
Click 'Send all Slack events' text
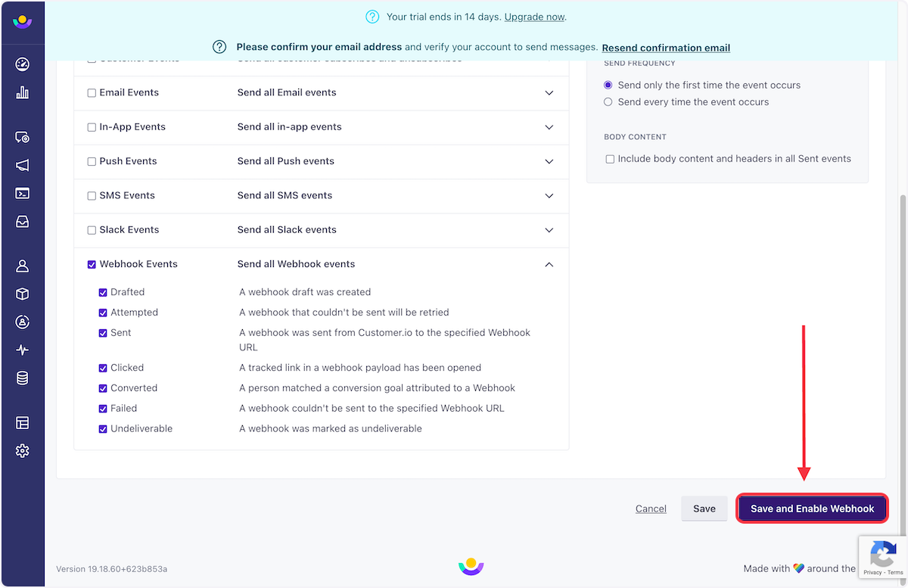(x=287, y=229)
